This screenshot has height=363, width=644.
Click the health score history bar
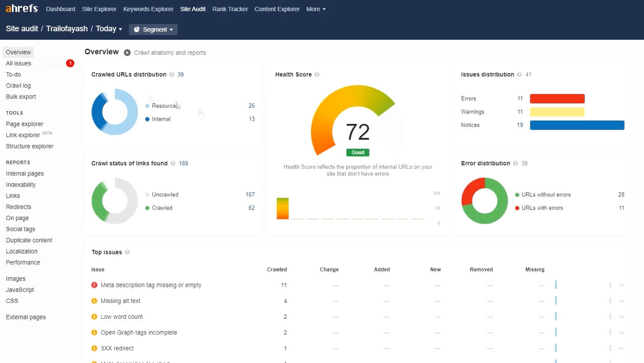pyautogui.click(x=283, y=209)
